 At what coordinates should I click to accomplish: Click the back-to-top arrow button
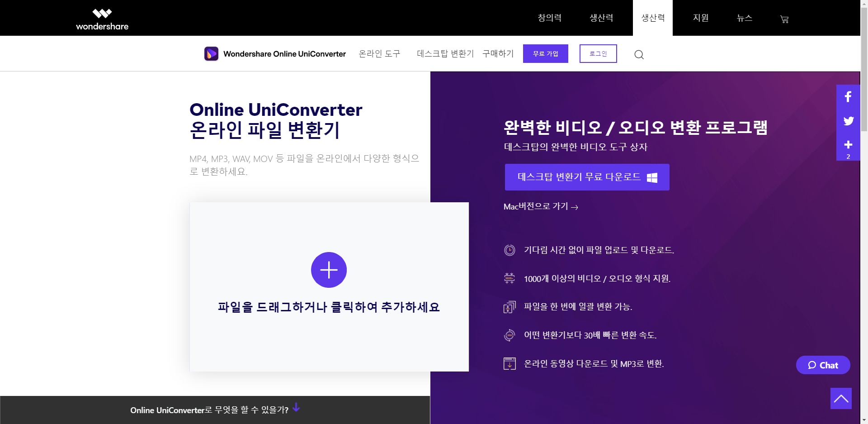click(841, 398)
